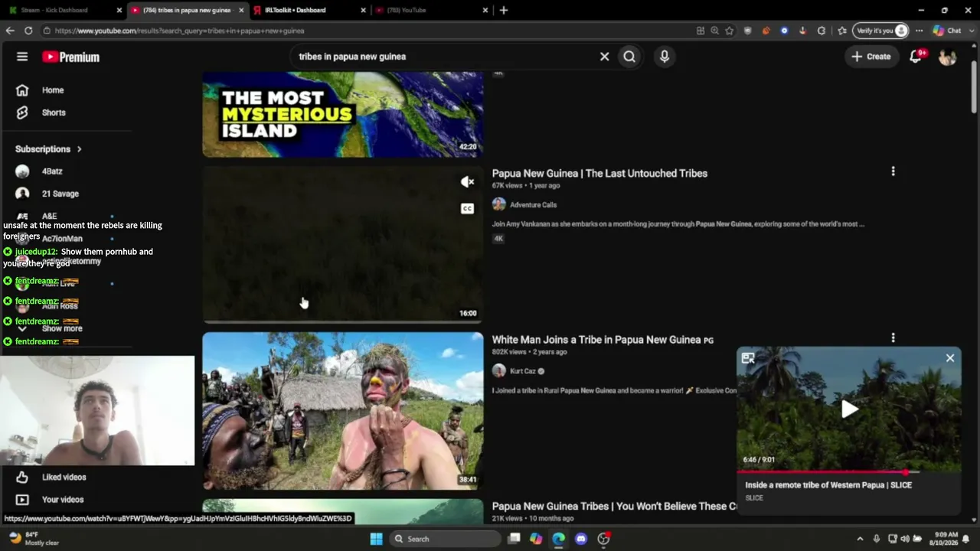Open browser Settings and more menu
Screen dimensions: 980x551
pos(920,31)
